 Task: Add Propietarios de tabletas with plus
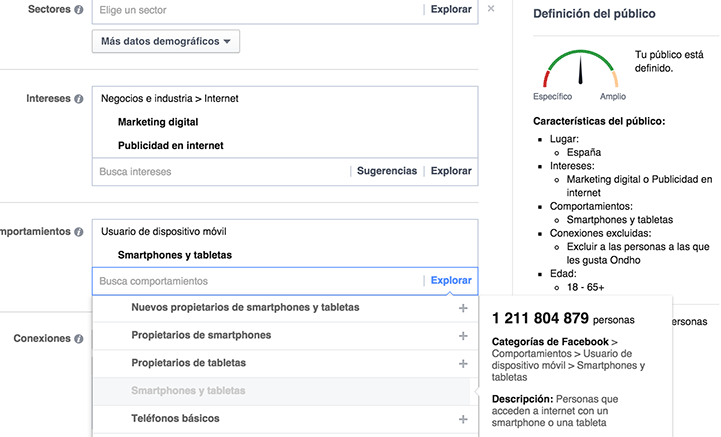pos(463,364)
